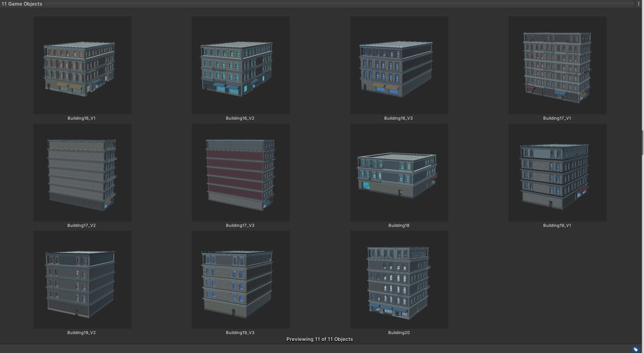This screenshot has height=353, width=644.
Task: Open the three-dot options menu
Action: tap(639, 3)
